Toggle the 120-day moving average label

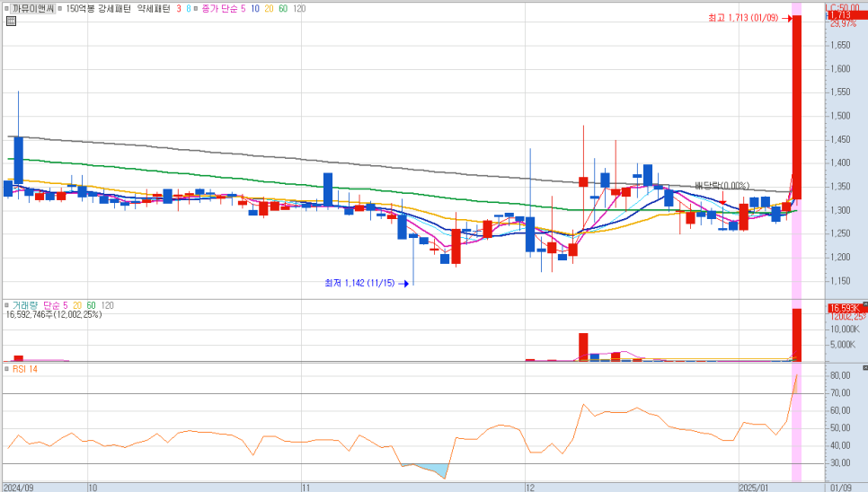[x=298, y=8]
